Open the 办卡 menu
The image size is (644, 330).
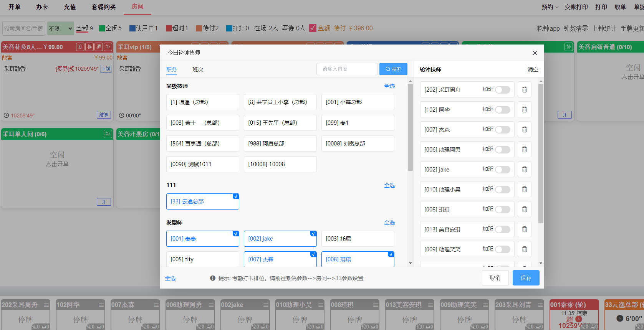coord(42,7)
